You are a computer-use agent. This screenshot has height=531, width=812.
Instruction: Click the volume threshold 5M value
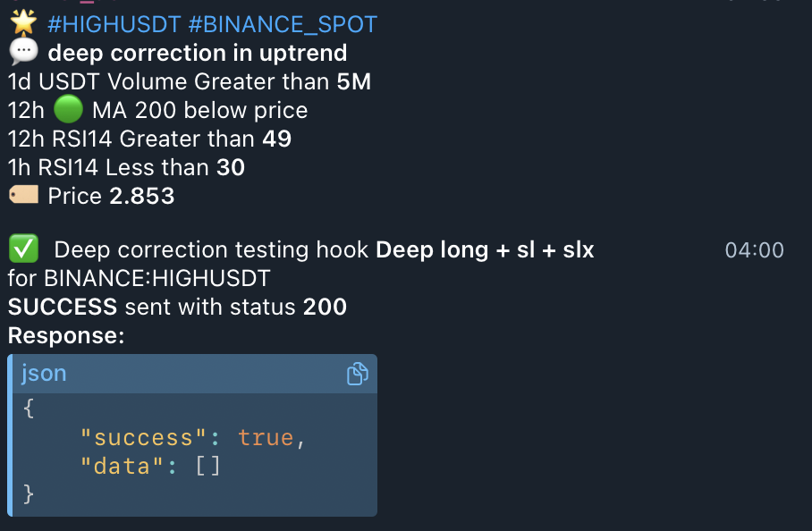tap(353, 82)
